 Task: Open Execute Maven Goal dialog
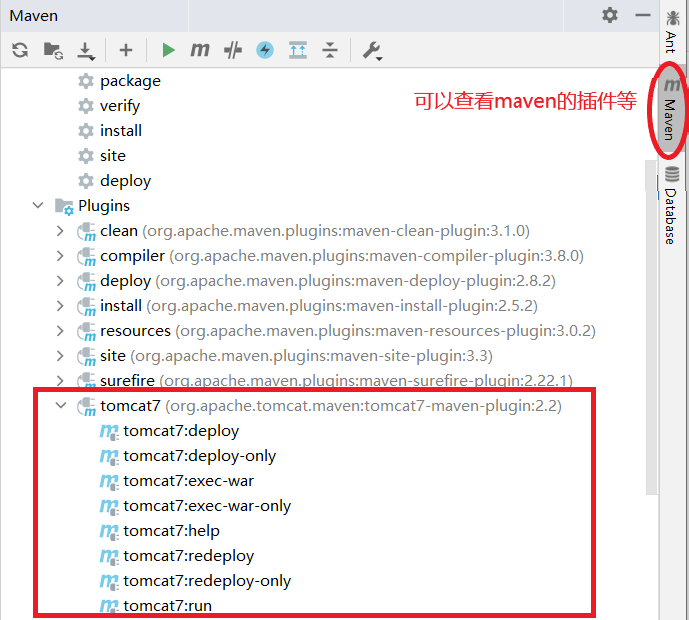(x=200, y=50)
